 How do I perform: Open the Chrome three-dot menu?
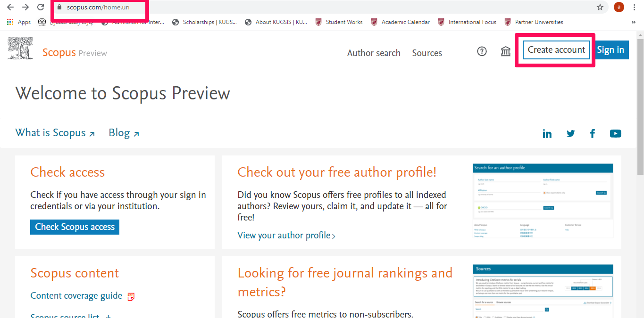[x=635, y=7]
